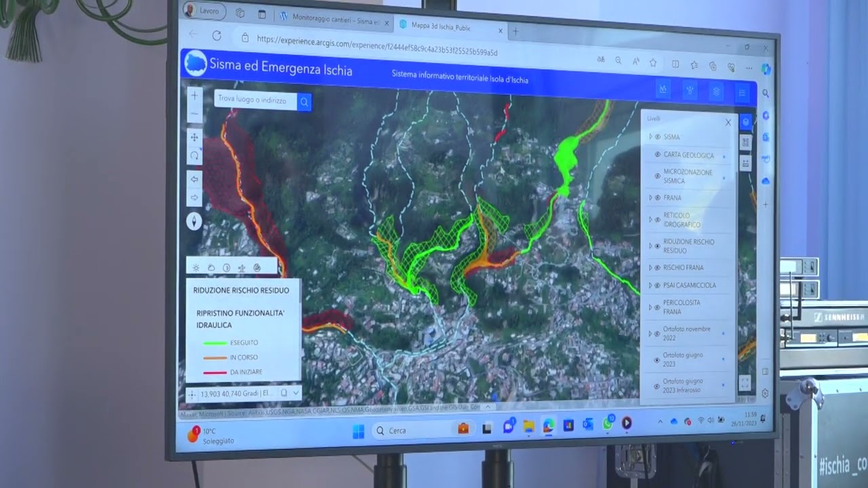
Task: Open the list widget in blue header
Action: pos(742,94)
